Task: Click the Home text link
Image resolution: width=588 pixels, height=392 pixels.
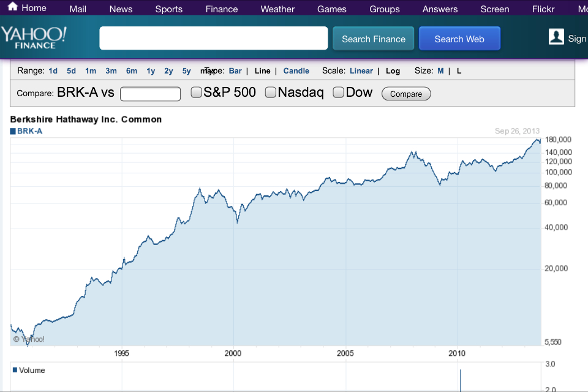Action: pyautogui.click(x=34, y=8)
